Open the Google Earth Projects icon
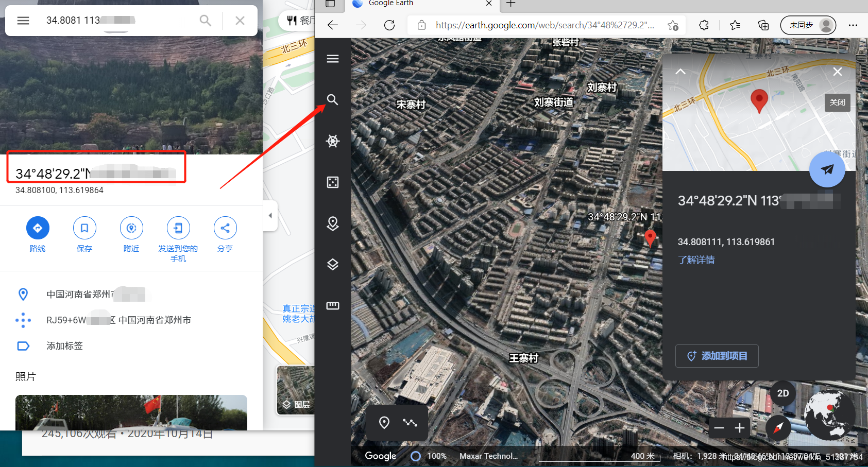Viewport: 868px width, 467px height. 333,223
